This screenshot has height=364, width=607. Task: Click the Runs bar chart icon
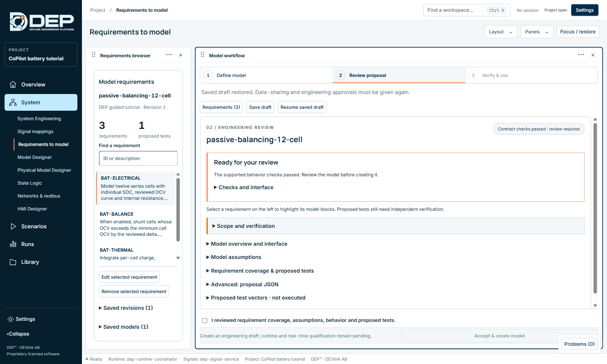pos(13,244)
